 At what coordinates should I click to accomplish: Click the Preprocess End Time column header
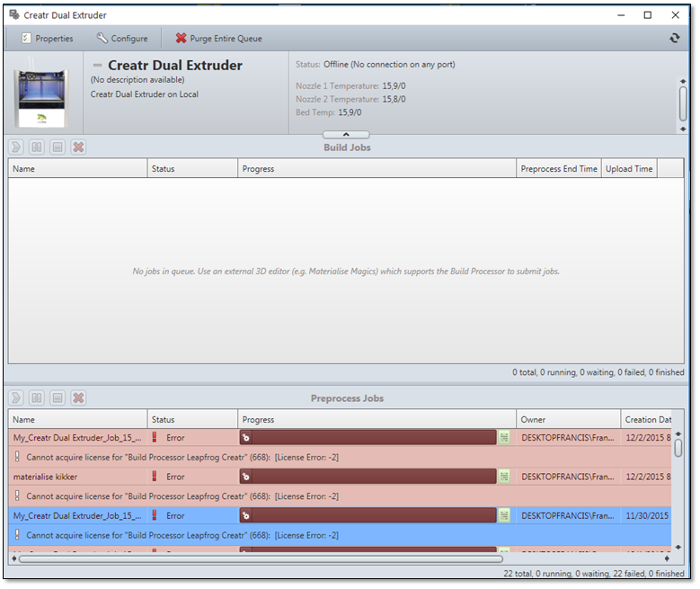(559, 168)
